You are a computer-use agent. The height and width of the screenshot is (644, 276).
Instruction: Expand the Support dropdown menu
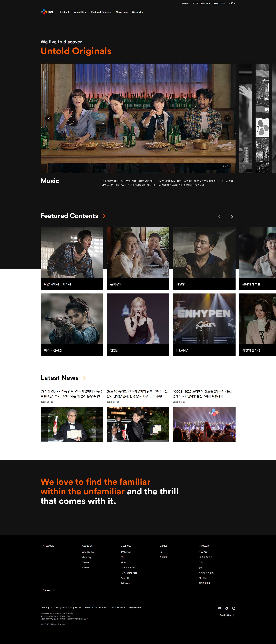137,12
